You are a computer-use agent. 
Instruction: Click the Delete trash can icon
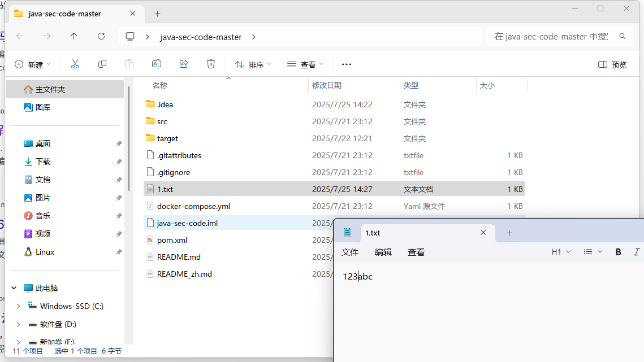(211, 64)
